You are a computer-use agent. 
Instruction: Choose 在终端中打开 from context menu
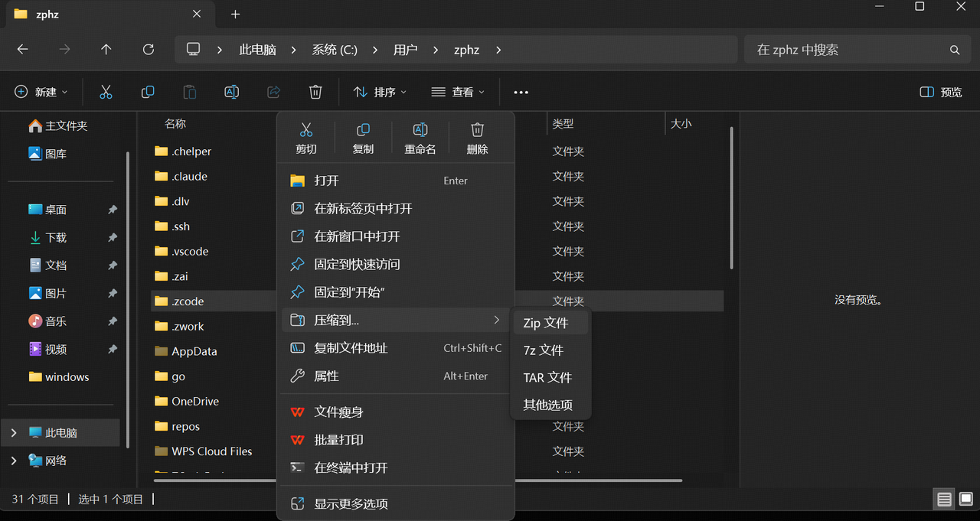click(351, 467)
